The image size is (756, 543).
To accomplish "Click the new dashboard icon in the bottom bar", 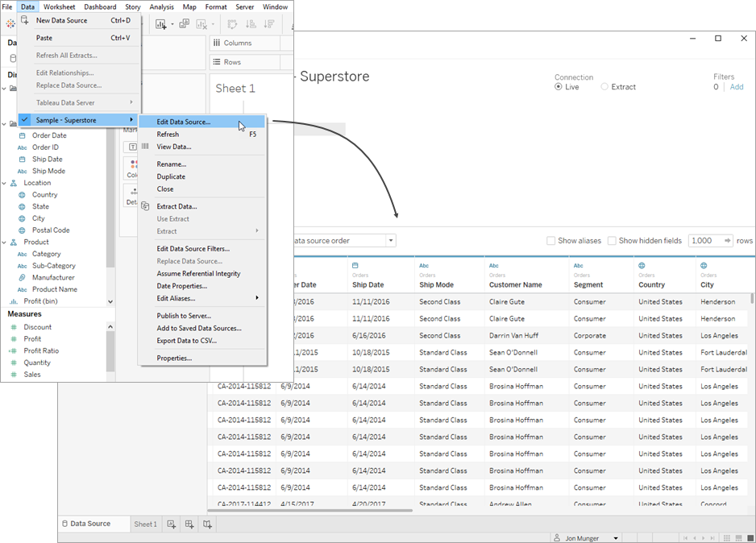I will (x=190, y=524).
